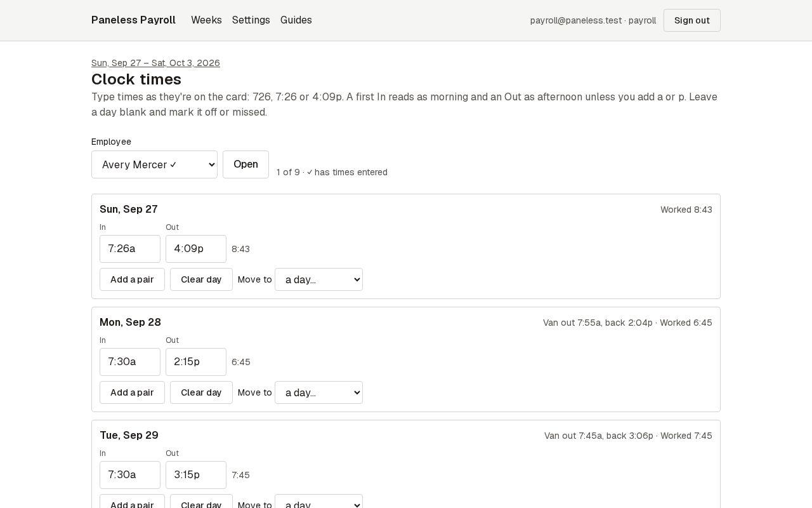Open Move to dropdown for Sun, Sep 27
Screen dimensions: 812x508
318,279
